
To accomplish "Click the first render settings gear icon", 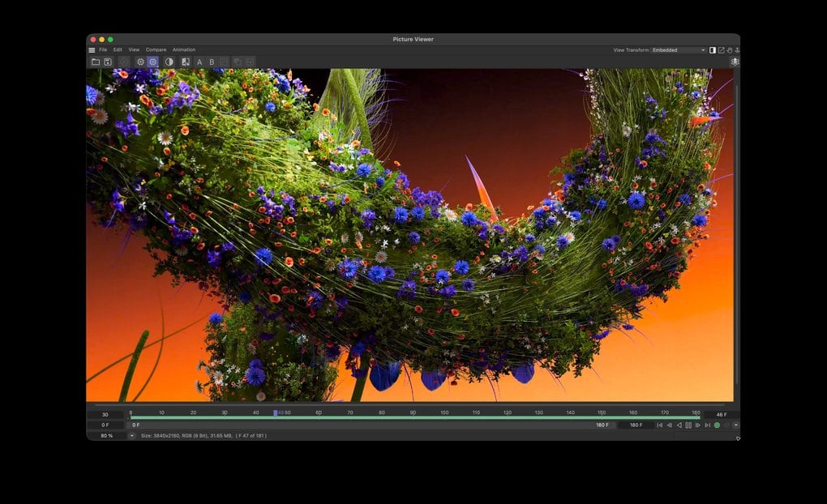I will click(140, 62).
